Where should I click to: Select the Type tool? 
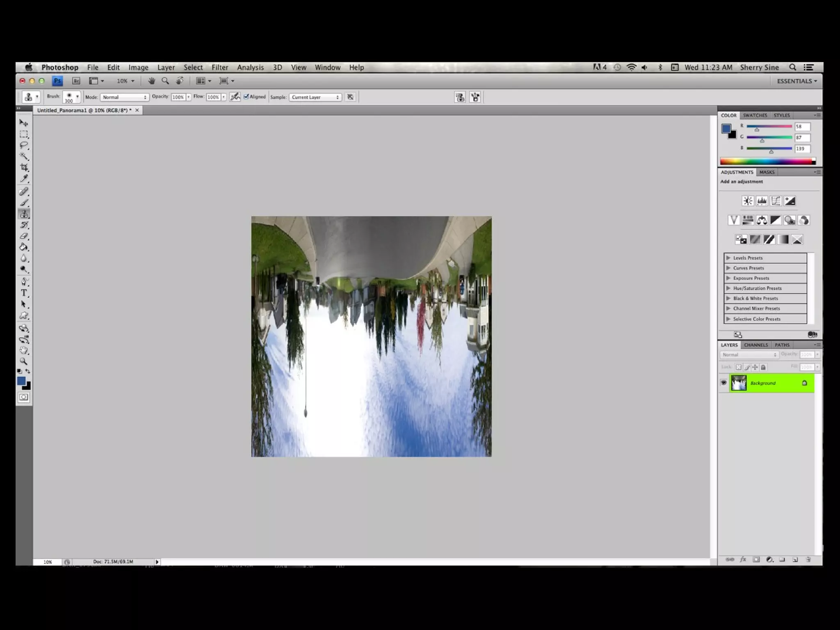point(24,293)
